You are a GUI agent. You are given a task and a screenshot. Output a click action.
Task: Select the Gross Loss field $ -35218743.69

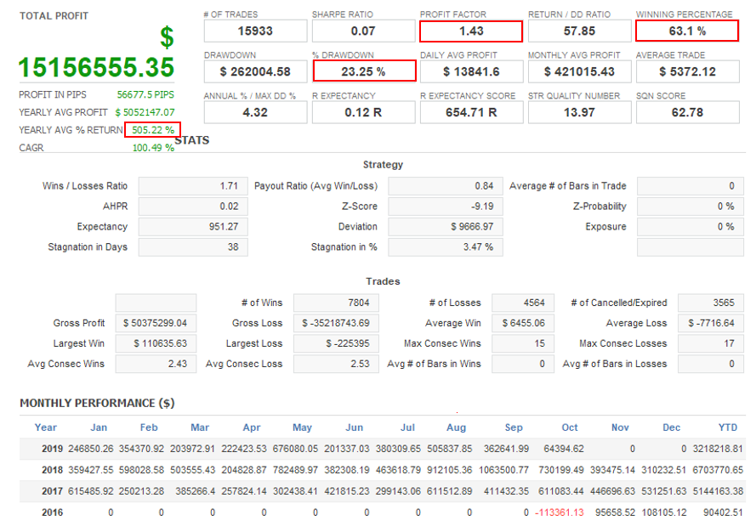336,323
